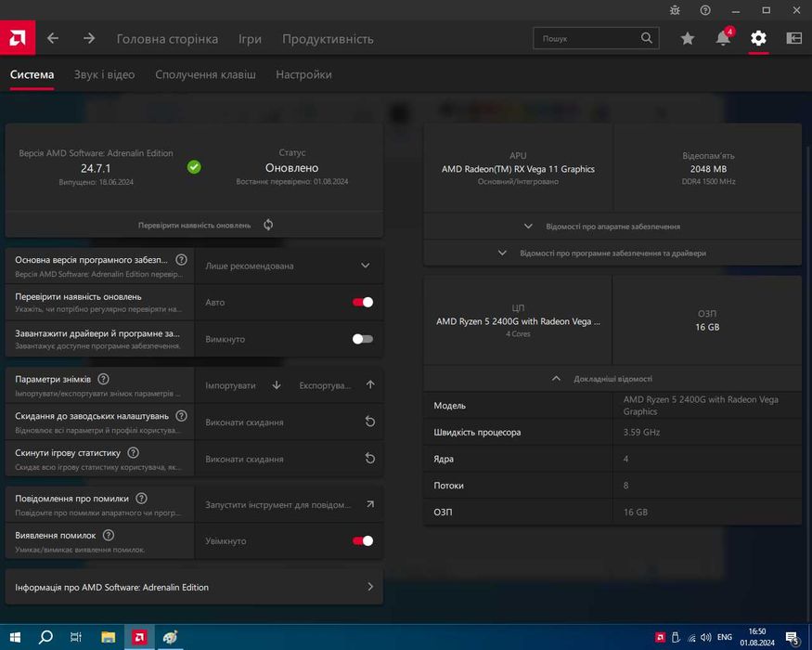Open File Explorer from the taskbar

(x=109, y=637)
